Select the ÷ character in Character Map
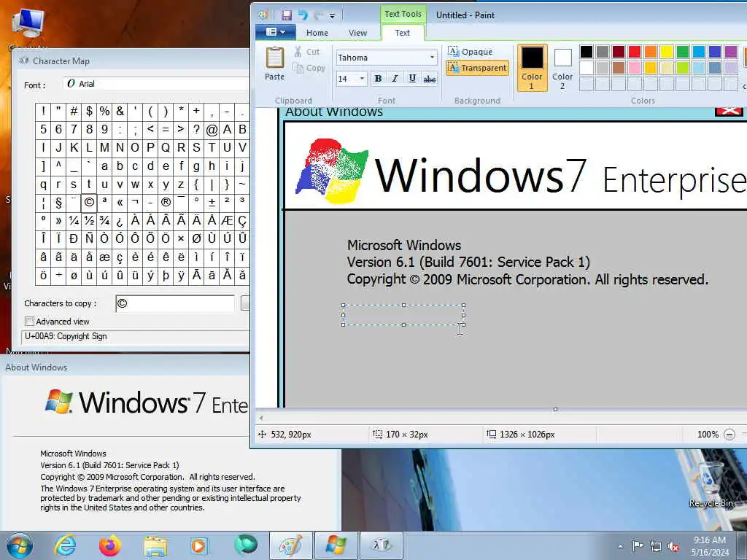 (58, 275)
